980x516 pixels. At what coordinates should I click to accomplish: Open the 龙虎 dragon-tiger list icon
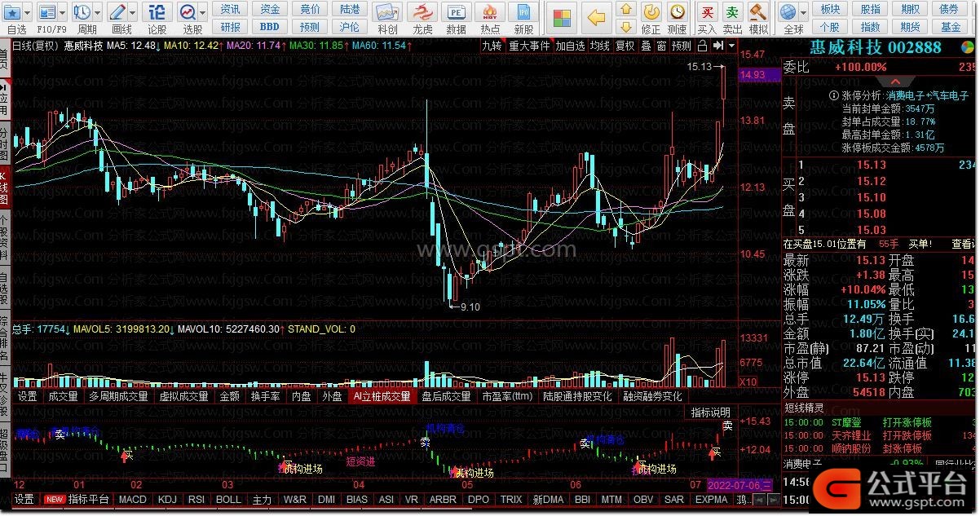pos(422,13)
